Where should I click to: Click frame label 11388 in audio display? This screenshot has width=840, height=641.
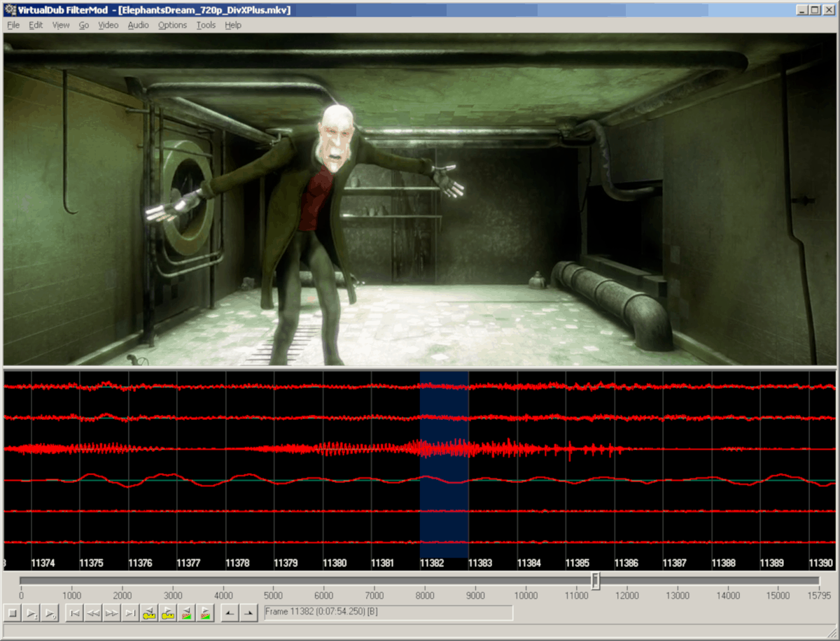tap(723, 563)
